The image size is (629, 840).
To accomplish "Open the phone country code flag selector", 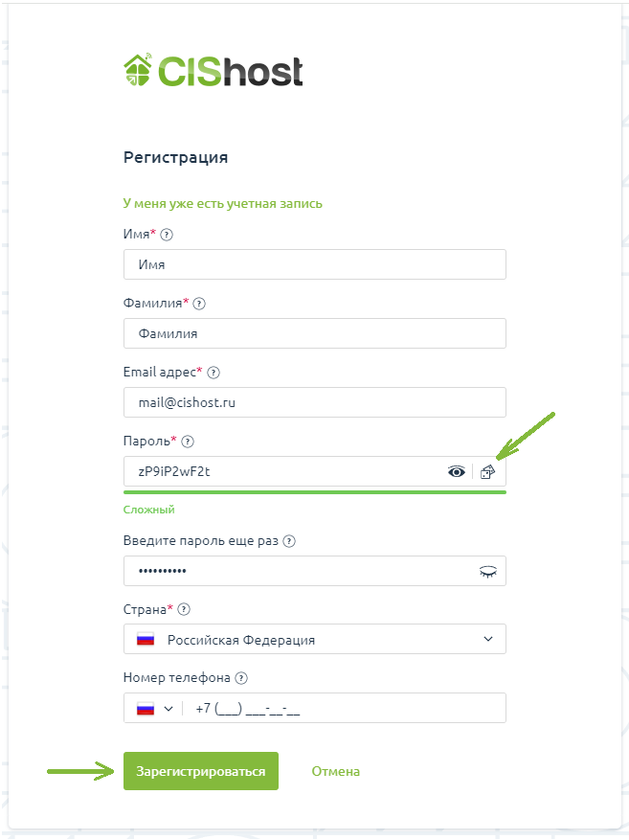I will coord(153,709).
